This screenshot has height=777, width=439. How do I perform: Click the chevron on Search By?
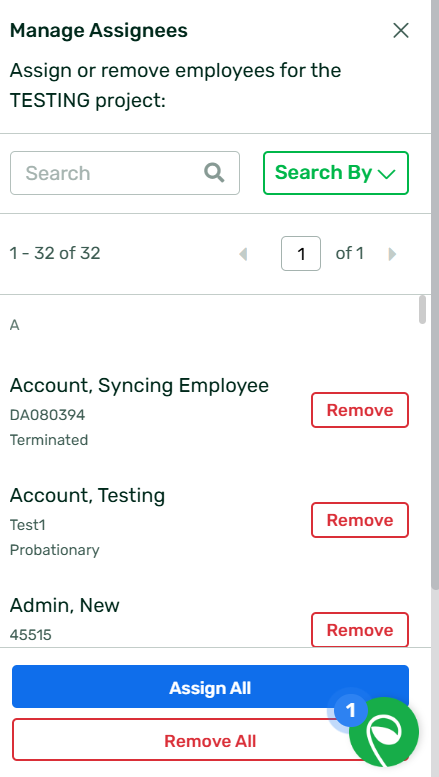coord(386,174)
